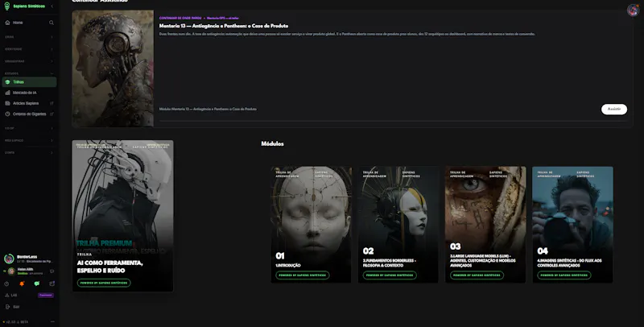Viewport: 644px width, 327px height.
Task: Open module 03 Large Language Models card
Action: click(x=485, y=225)
